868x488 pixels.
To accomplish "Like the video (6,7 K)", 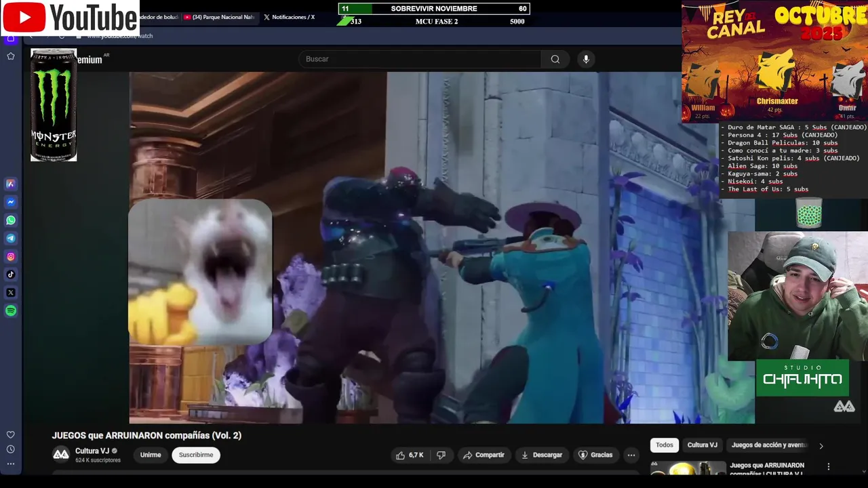I will tap(410, 455).
